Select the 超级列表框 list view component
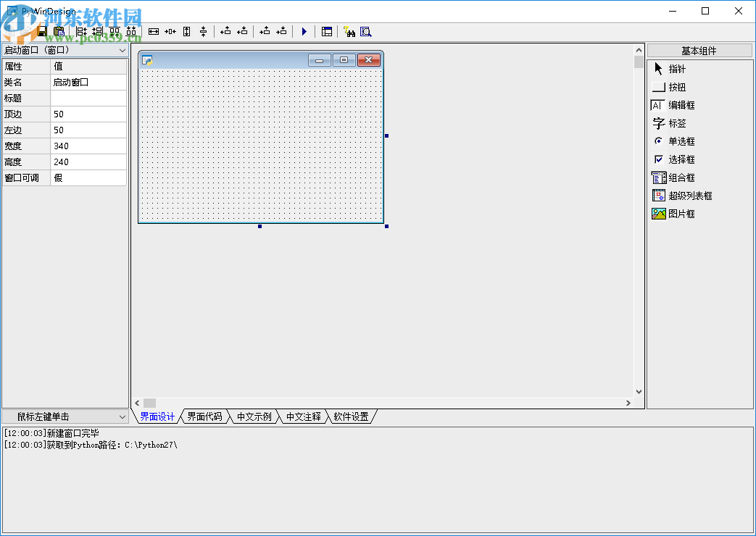Image resolution: width=756 pixels, height=536 pixels. click(x=682, y=196)
